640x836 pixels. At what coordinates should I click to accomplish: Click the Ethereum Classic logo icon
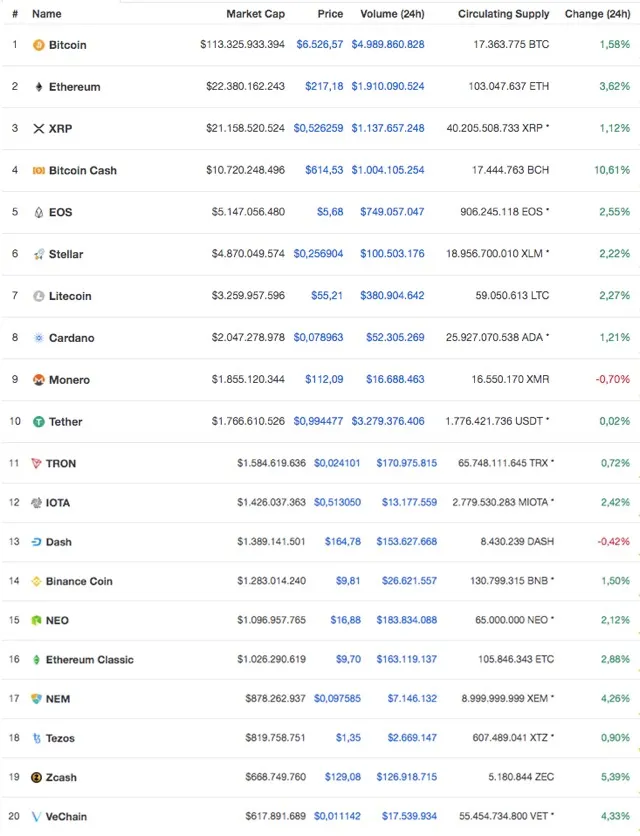tap(36, 660)
